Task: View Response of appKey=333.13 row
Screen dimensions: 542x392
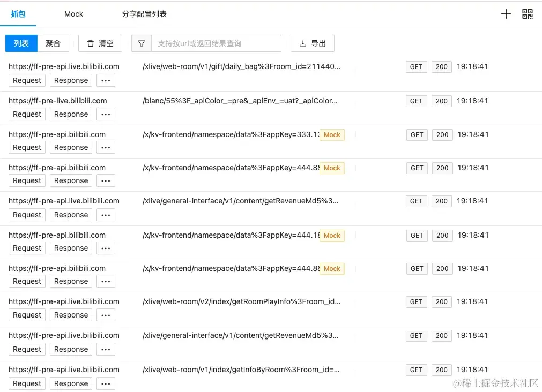Action: [71, 147]
